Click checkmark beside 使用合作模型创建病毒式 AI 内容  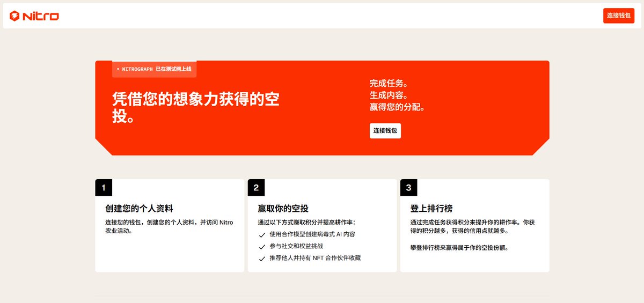click(262, 235)
